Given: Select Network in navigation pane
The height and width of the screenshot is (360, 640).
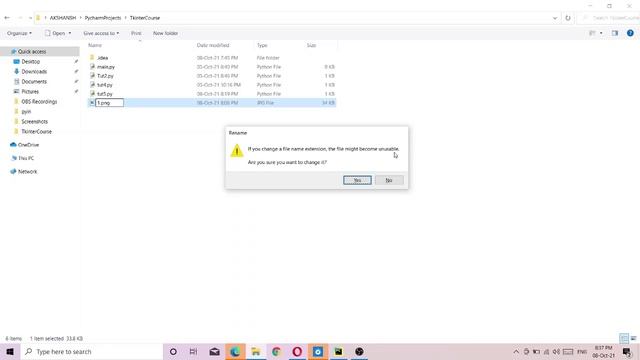Looking at the screenshot, I should 27,171.
